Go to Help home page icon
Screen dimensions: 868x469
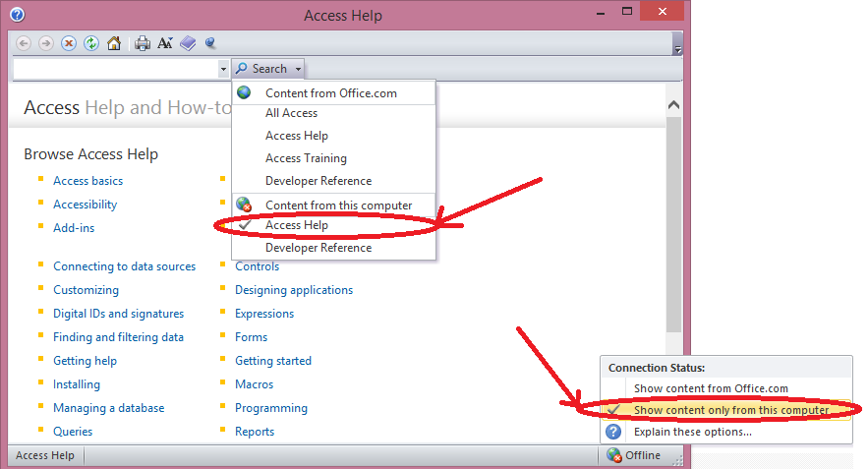[x=114, y=43]
